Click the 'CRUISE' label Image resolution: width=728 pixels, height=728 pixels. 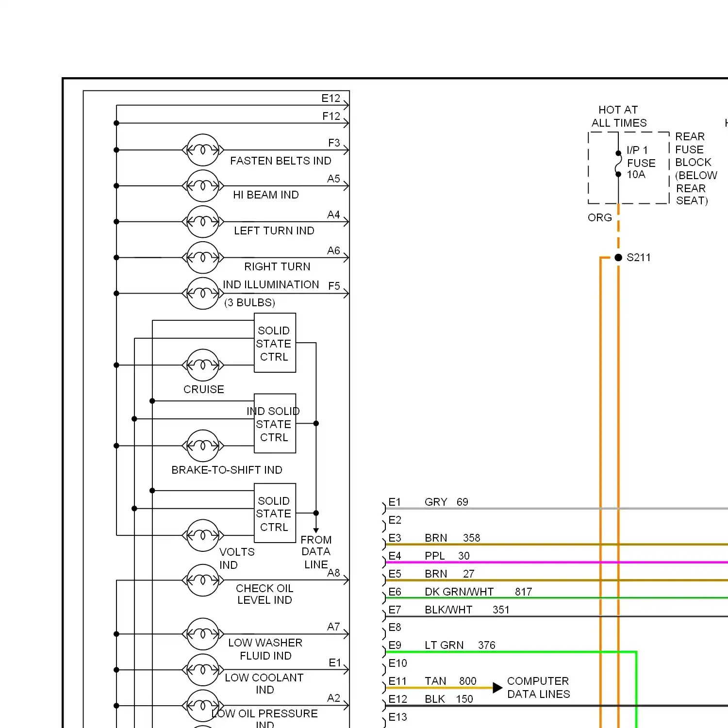tap(204, 389)
